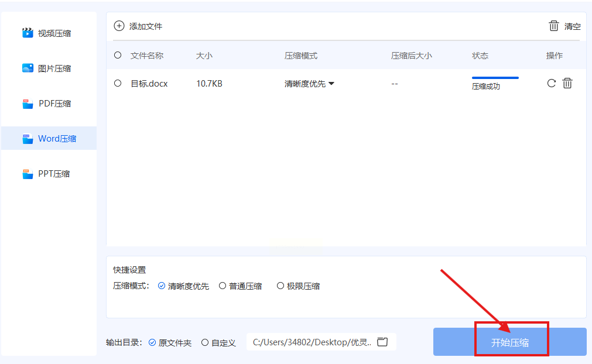Click the 开始压缩 button
Screen dimensions: 592x364
tap(509, 342)
